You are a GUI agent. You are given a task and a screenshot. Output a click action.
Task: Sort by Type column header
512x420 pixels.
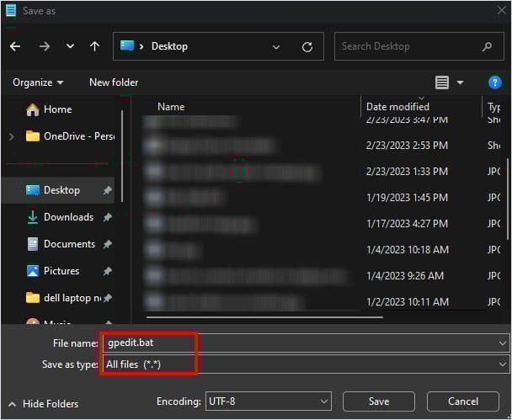493,107
